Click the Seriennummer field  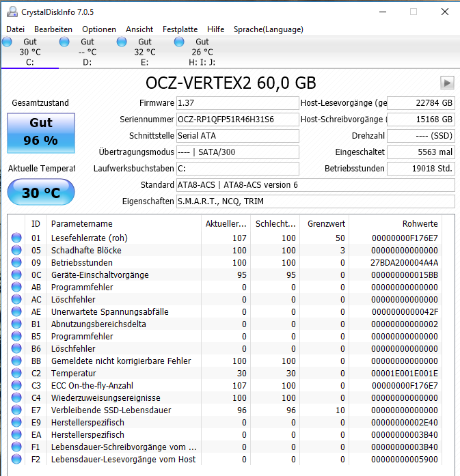tap(238, 120)
